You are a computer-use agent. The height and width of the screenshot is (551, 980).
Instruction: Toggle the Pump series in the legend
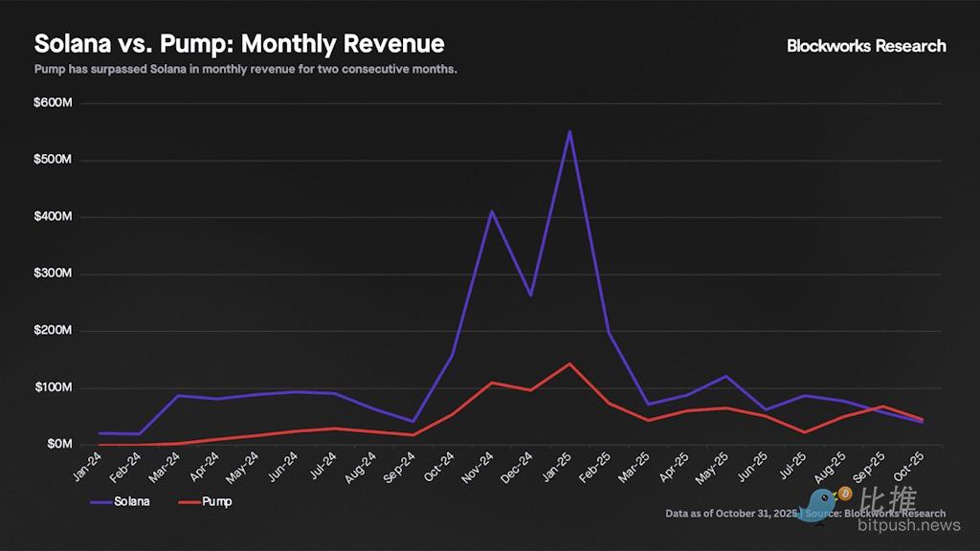(216, 501)
